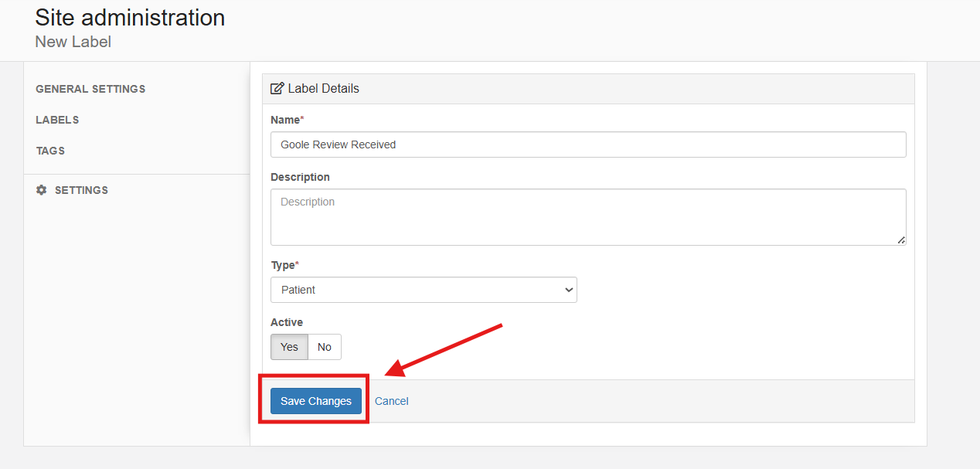Open Settings with gear icon
The image size is (980, 469).
tap(72, 190)
